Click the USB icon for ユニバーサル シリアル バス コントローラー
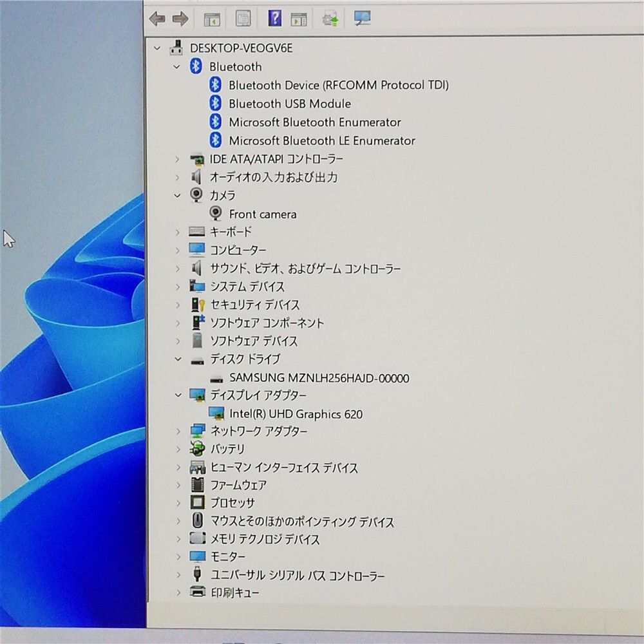The height and width of the screenshot is (644, 644). pyautogui.click(x=198, y=574)
